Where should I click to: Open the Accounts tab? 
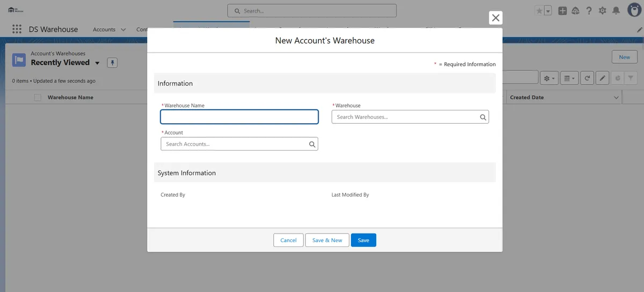coord(104,29)
